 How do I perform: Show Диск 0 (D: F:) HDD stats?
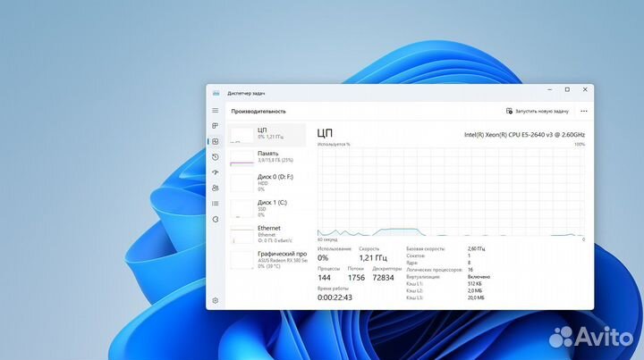267,181
